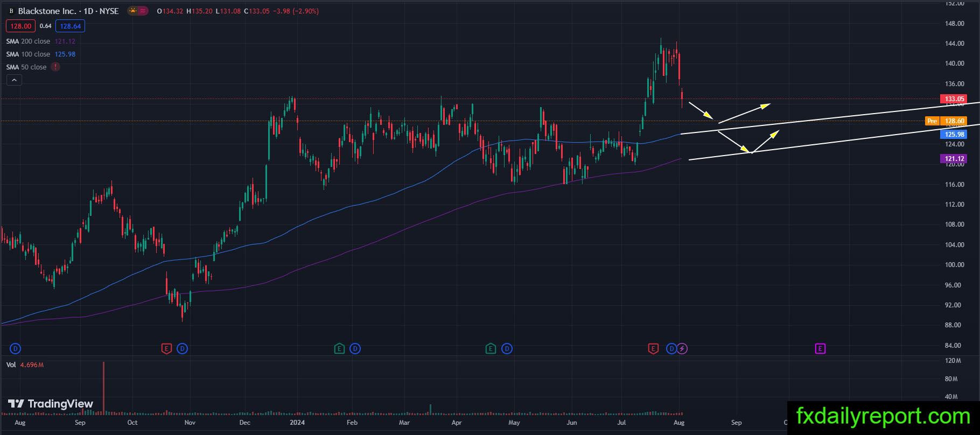Click the pink approximate-data status icon

click(x=143, y=11)
